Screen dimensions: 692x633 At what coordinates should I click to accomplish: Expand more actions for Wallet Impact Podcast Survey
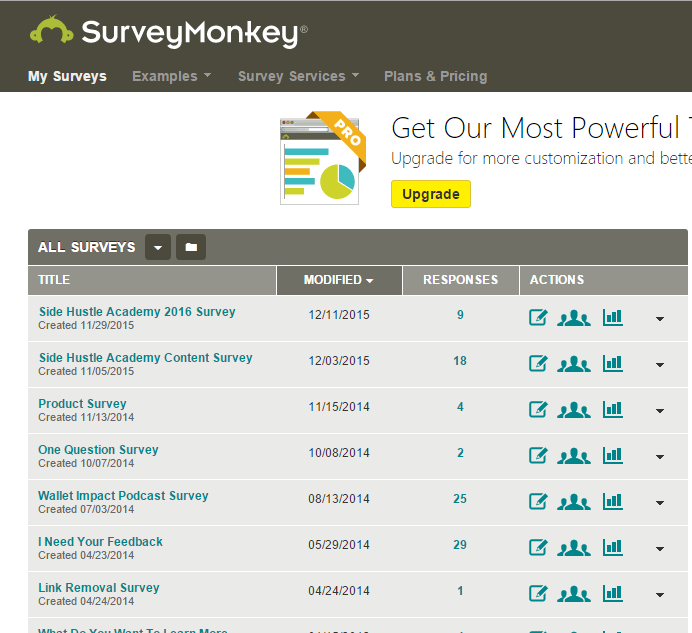pos(660,503)
